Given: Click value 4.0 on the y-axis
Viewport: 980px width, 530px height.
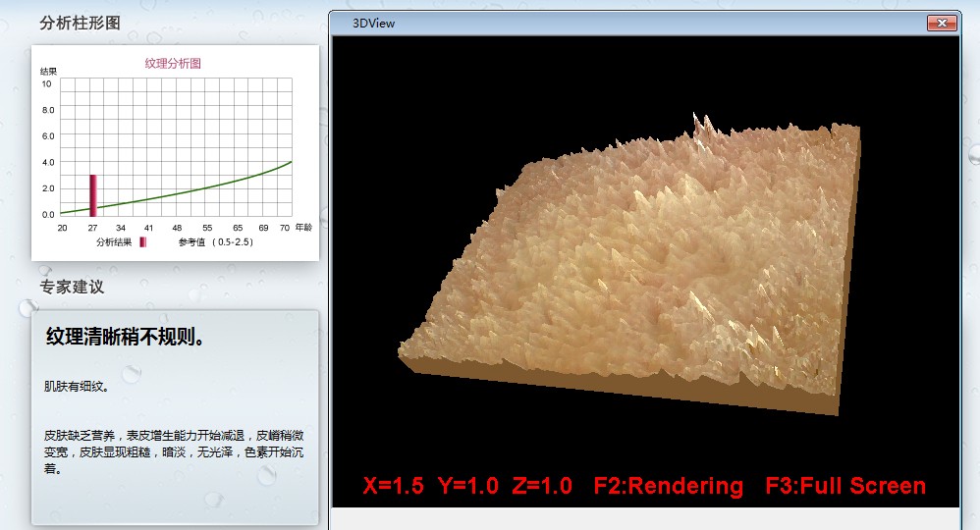Looking at the screenshot, I should click(48, 162).
